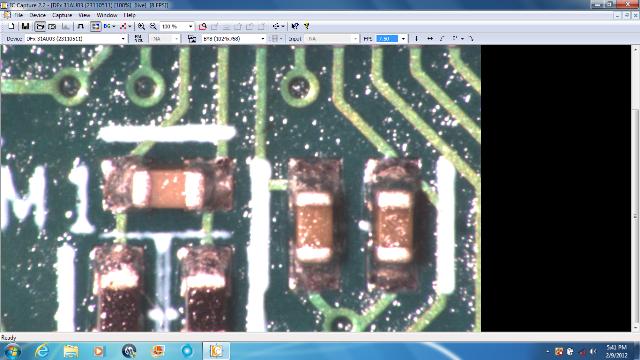Viewport: 640px width, 360px height.
Task: Click the red region-of-interest icon
Action: pyautogui.click(x=202, y=27)
